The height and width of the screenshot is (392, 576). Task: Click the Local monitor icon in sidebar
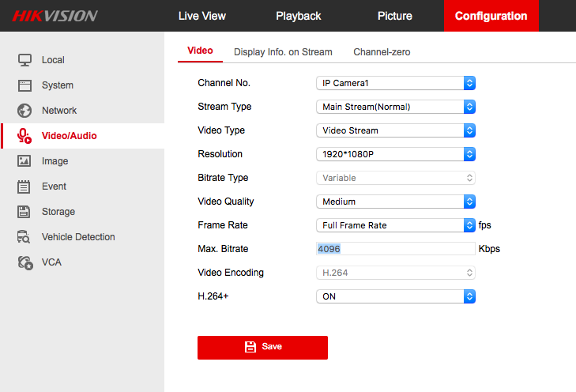tap(24, 60)
